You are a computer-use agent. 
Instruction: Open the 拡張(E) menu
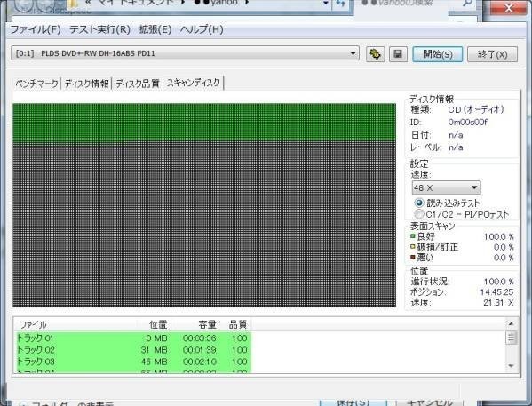coord(155,29)
